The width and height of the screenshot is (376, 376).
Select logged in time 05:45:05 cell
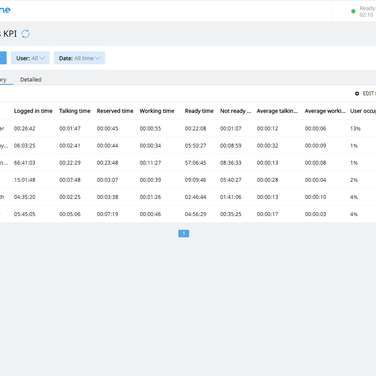[24, 214]
